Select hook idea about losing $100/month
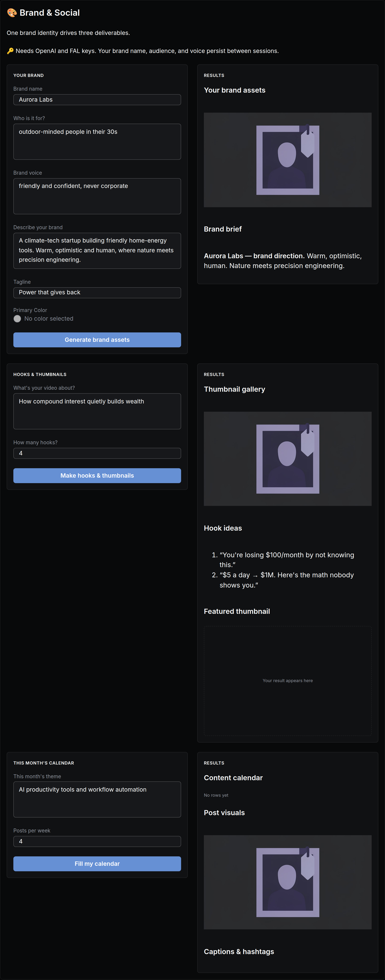This screenshot has width=385, height=980. pyautogui.click(x=287, y=560)
